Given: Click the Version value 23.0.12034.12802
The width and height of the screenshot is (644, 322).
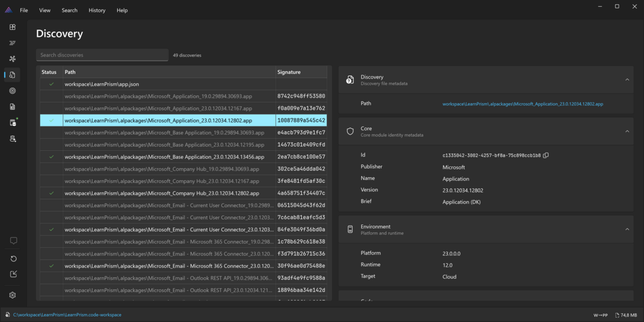Looking at the screenshot, I should [x=463, y=191].
